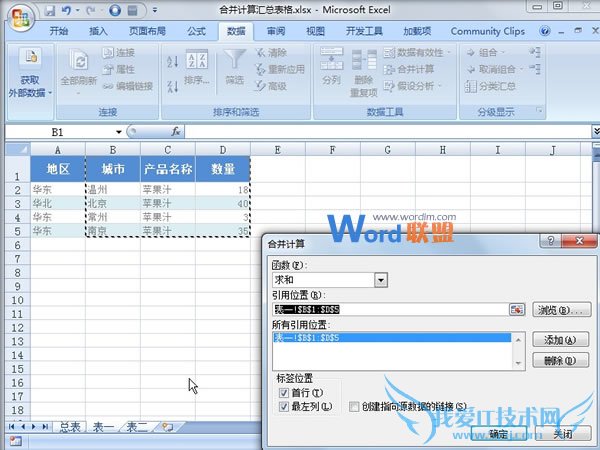The width and height of the screenshot is (600, 450).
Task: Switch to sheet tab 表二
Action: coord(137,427)
